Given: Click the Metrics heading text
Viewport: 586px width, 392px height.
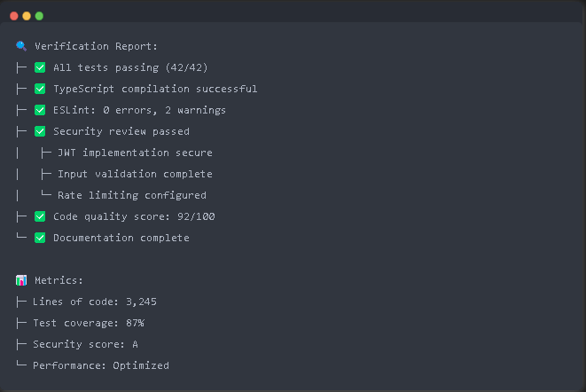Looking at the screenshot, I should click(59, 280).
